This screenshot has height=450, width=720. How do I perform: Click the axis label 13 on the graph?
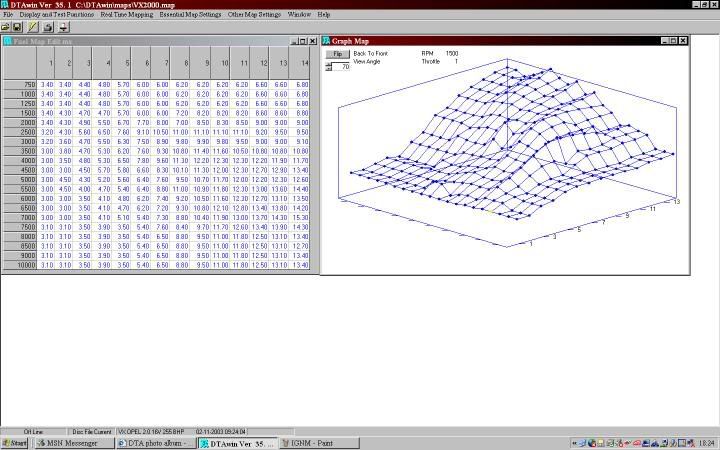point(676,202)
